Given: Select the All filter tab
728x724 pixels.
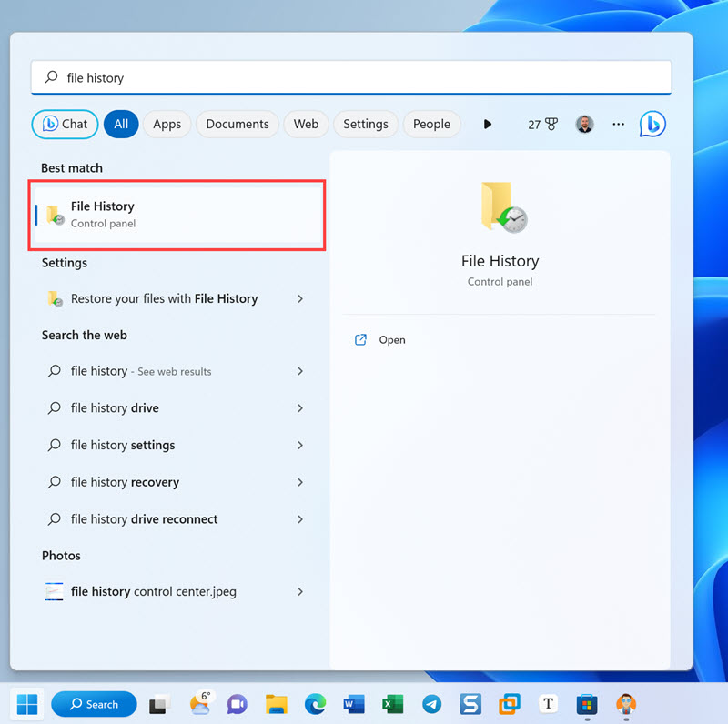Looking at the screenshot, I should coord(121,124).
